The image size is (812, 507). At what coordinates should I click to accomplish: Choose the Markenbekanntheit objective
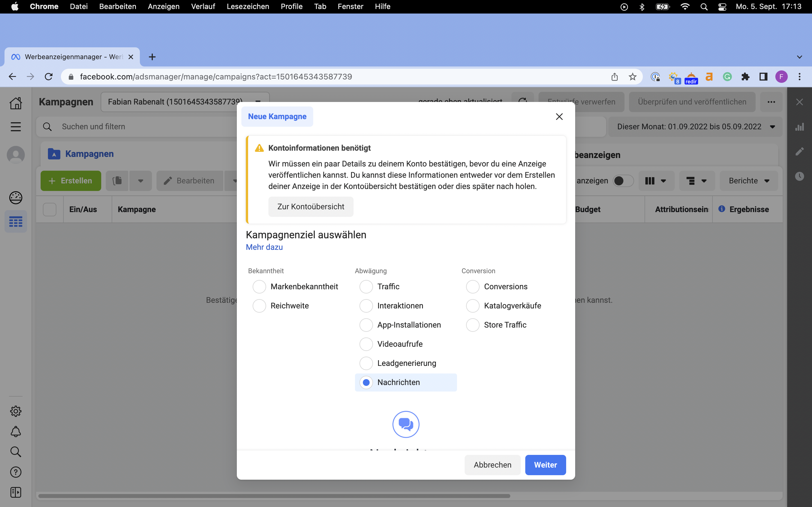(x=259, y=287)
